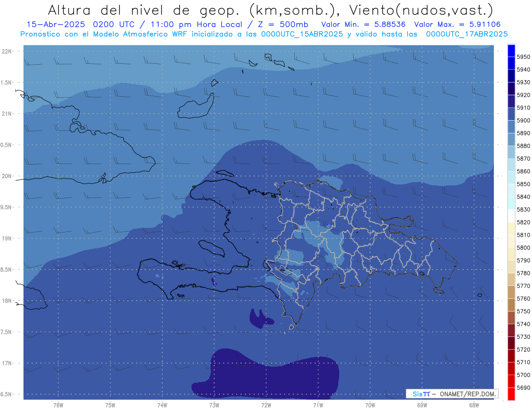
Task: Click the '74W' longitude axis label
Action: pos(162,405)
